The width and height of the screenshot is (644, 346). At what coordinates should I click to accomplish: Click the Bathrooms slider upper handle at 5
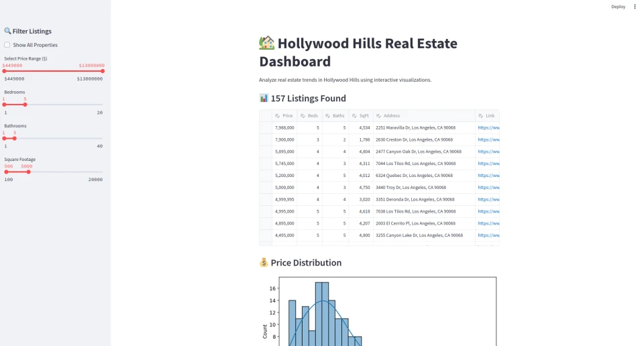(x=14, y=138)
